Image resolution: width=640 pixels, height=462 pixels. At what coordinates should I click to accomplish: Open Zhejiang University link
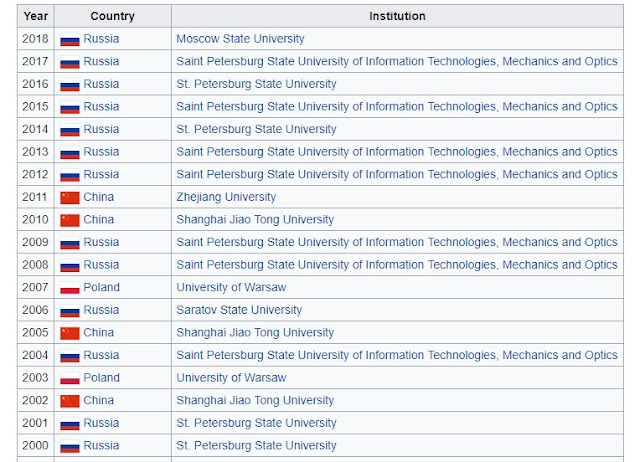[x=226, y=197]
